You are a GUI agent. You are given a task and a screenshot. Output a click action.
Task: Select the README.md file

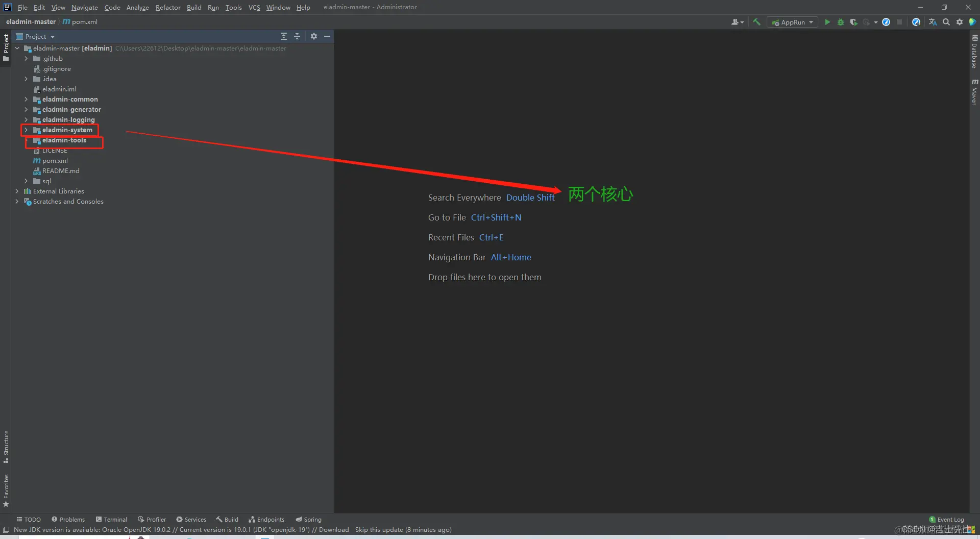coord(60,170)
